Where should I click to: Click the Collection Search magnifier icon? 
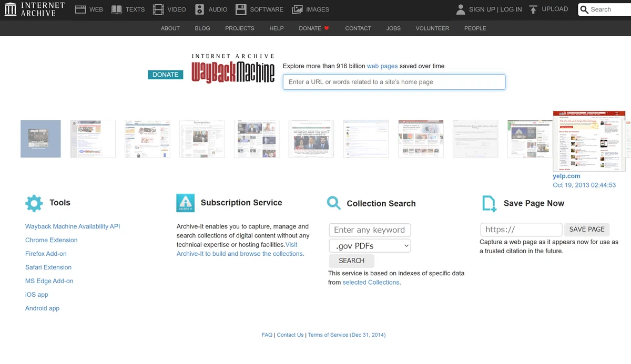coord(334,203)
